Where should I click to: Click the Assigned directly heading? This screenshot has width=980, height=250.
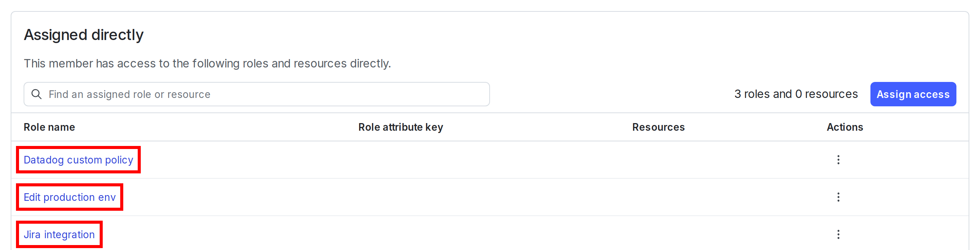click(x=84, y=35)
